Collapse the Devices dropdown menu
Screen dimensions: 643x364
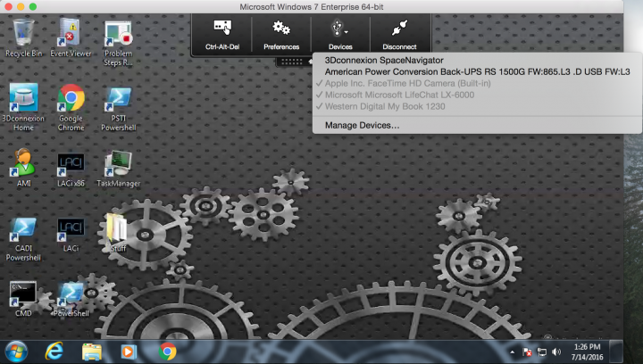tap(340, 34)
